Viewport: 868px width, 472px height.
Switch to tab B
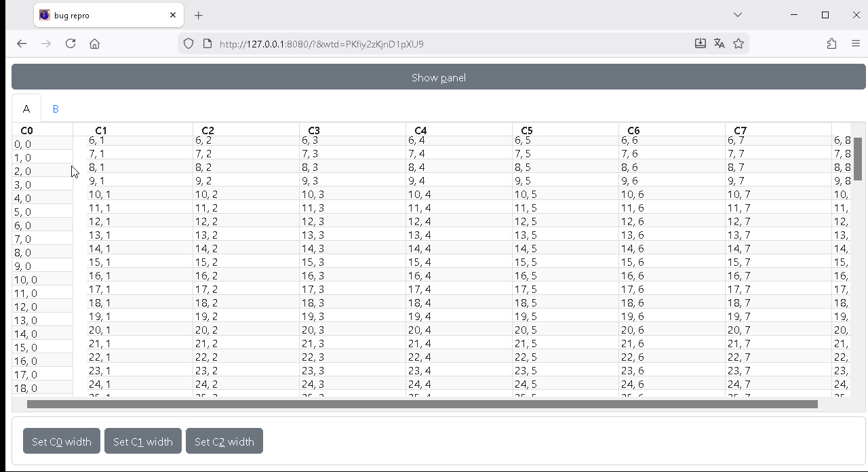[56, 109]
